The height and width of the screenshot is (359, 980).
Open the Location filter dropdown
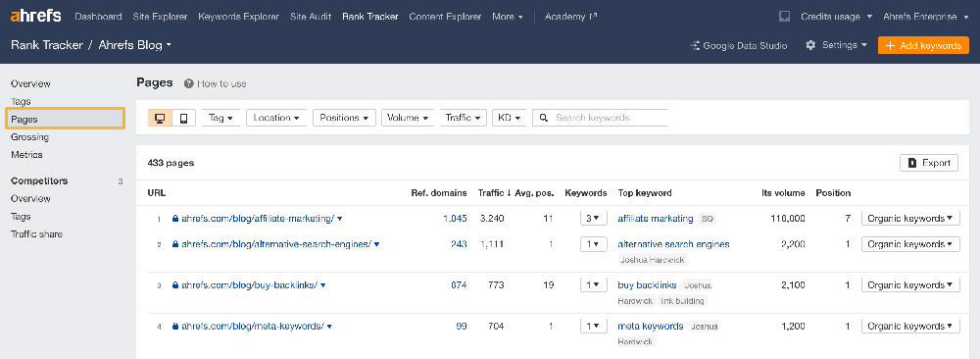pos(276,118)
